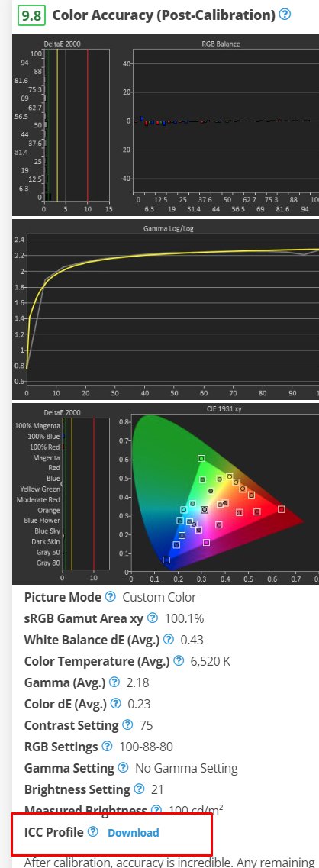The height and width of the screenshot is (868, 319).
Task: Click help icon next to Gamma Setting
Action: tap(123, 768)
